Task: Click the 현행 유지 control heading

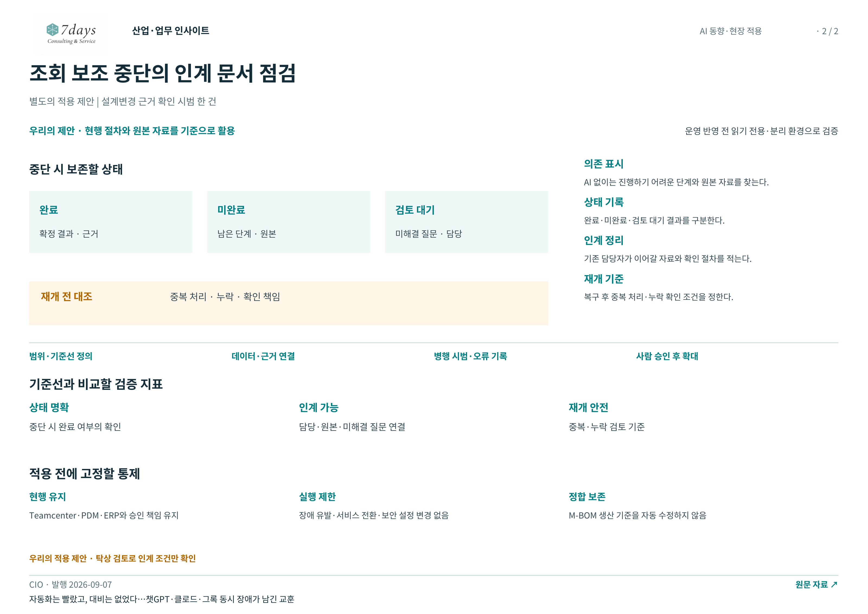Action: click(x=48, y=497)
